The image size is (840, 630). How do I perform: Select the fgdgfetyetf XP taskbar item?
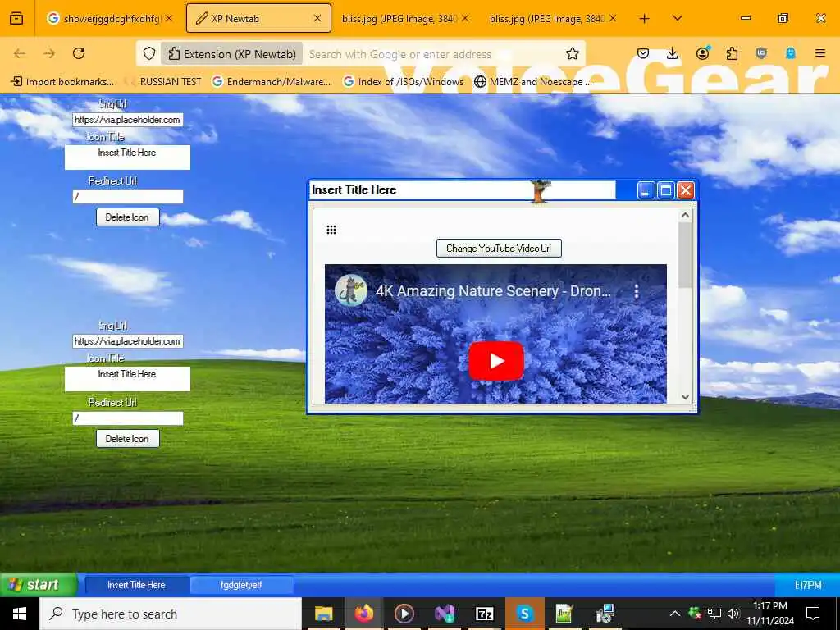pyautogui.click(x=241, y=584)
